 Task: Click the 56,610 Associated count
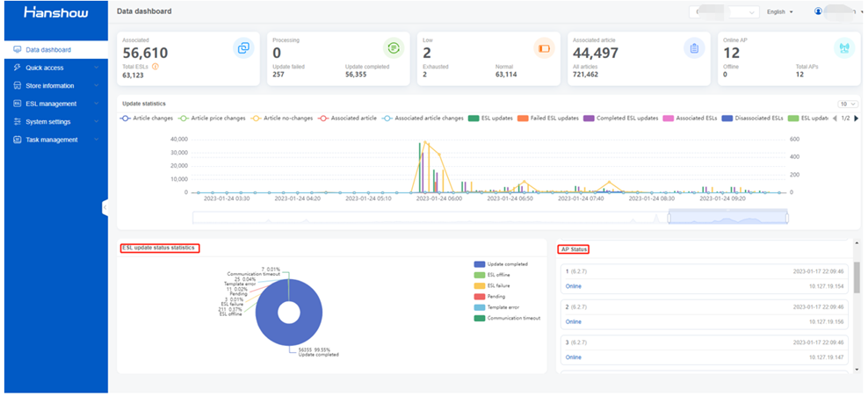[x=145, y=54]
